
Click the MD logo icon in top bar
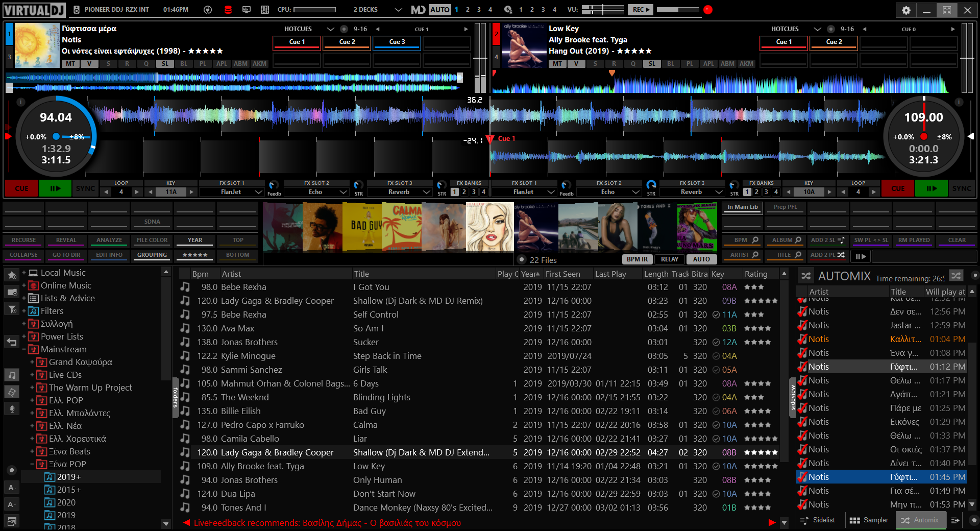418,10
